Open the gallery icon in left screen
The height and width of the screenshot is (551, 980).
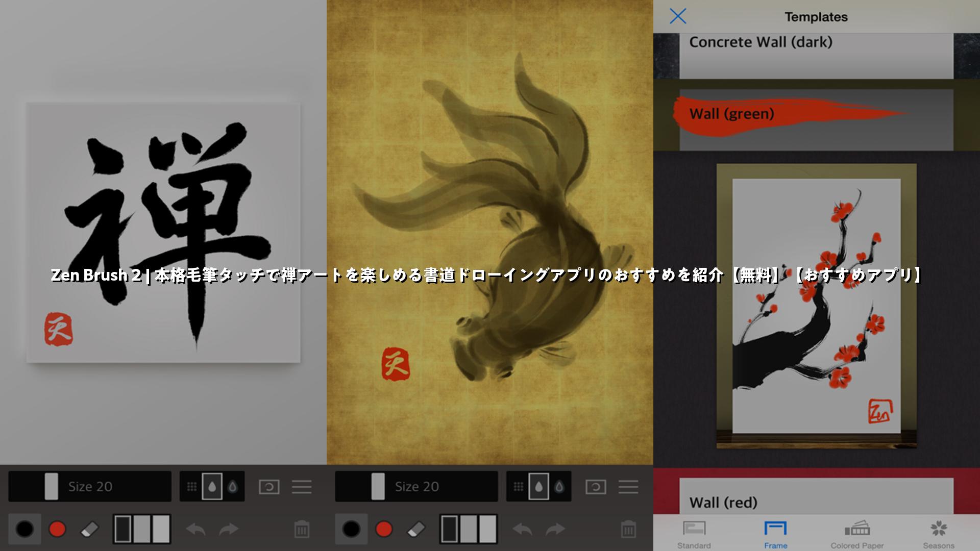[x=269, y=487]
